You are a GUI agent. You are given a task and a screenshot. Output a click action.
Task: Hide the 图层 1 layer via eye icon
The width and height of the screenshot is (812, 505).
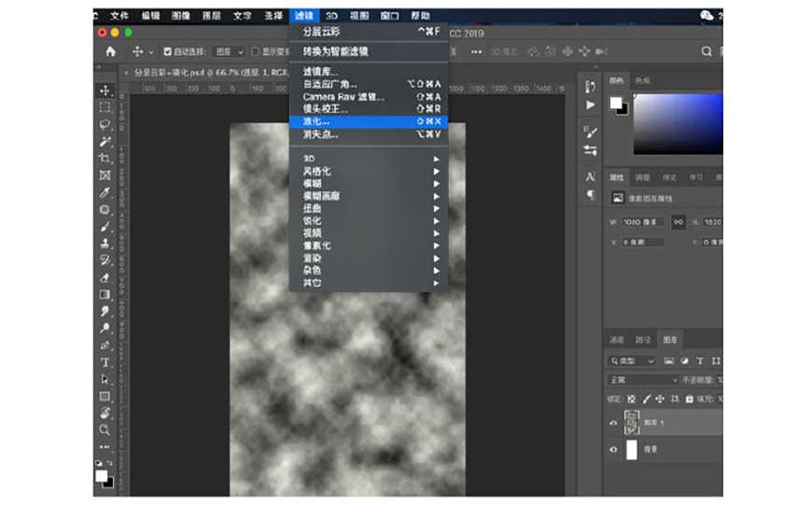pos(613,423)
